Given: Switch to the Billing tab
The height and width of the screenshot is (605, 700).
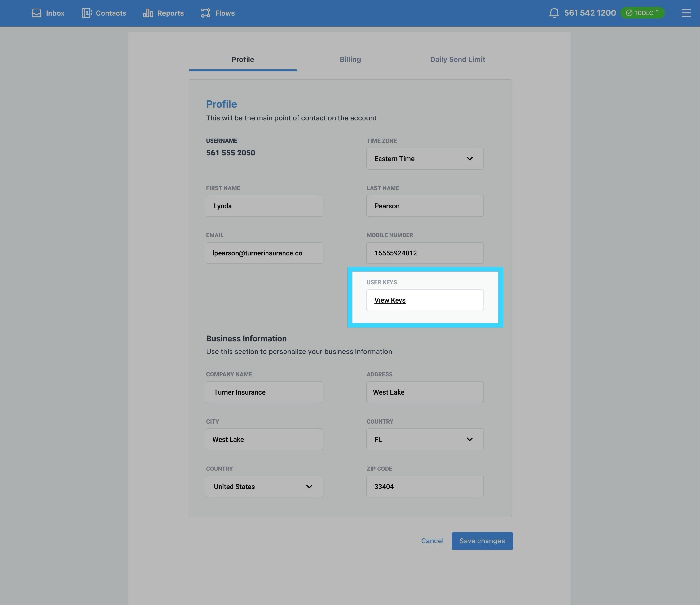Looking at the screenshot, I should point(350,60).
